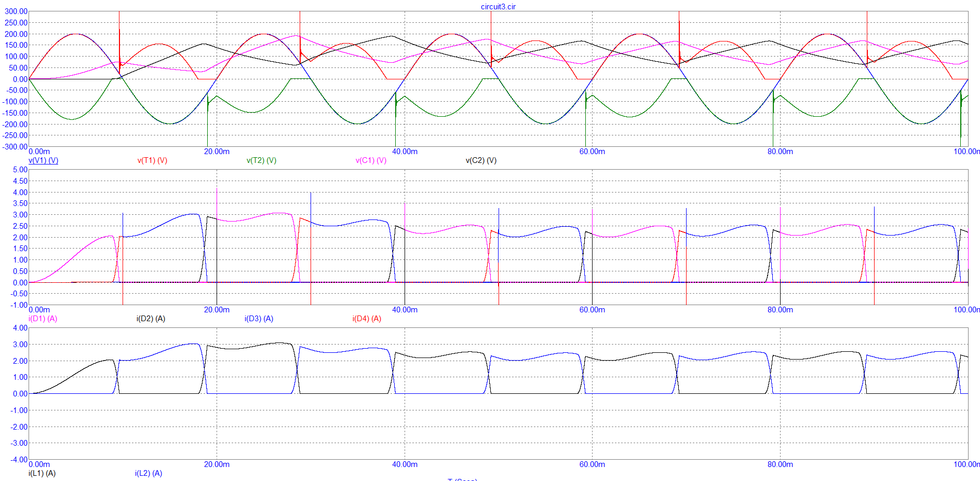Image resolution: width=980 pixels, height=481 pixels.
Task: Select the v(C2) (V) trace label
Action: pyautogui.click(x=481, y=160)
